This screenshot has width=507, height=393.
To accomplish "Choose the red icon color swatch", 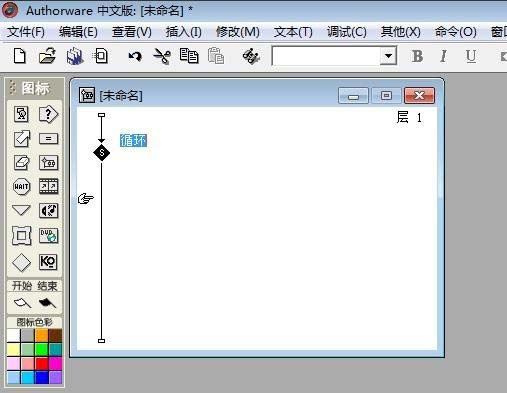I will click(x=42, y=364).
